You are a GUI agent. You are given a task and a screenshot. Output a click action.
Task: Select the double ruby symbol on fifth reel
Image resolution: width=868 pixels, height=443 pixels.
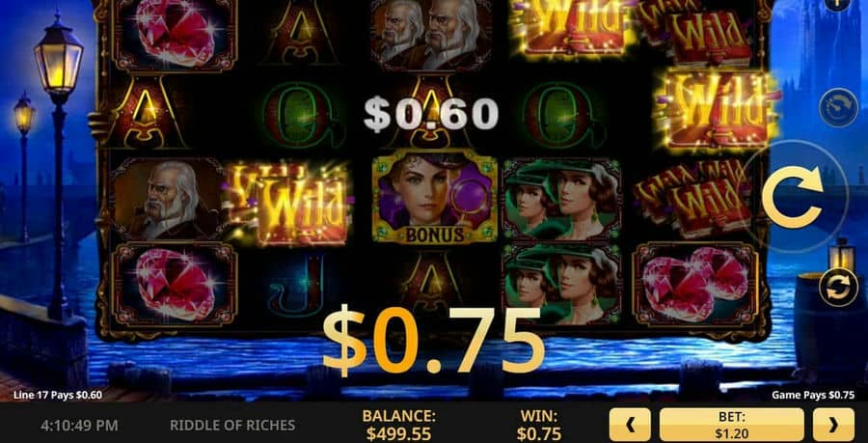[x=695, y=285]
